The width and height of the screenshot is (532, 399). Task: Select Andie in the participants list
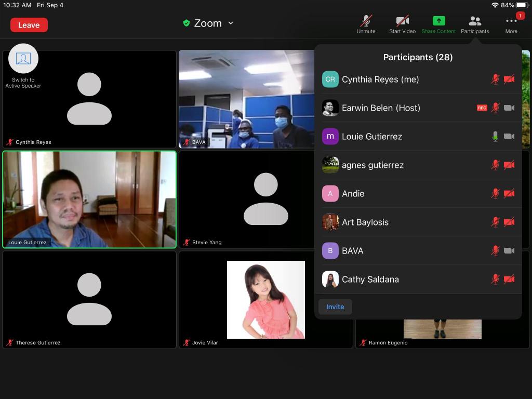coord(353,194)
